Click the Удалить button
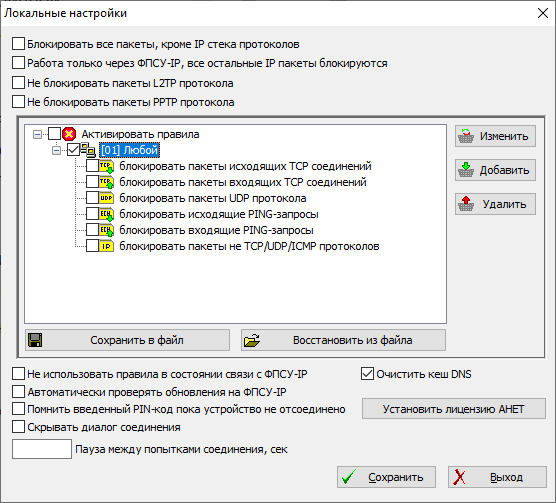 495,204
